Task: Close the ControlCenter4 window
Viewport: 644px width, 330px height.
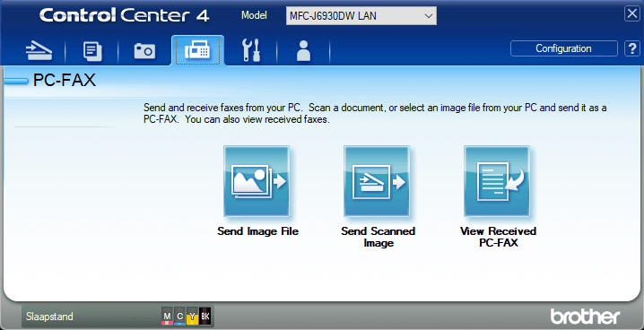Action: [632, 13]
